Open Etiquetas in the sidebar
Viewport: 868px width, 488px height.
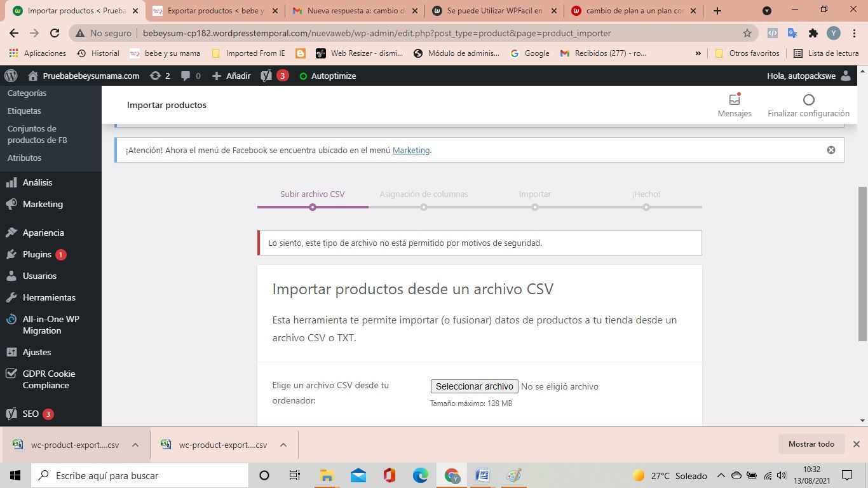click(x=24, y=111)
